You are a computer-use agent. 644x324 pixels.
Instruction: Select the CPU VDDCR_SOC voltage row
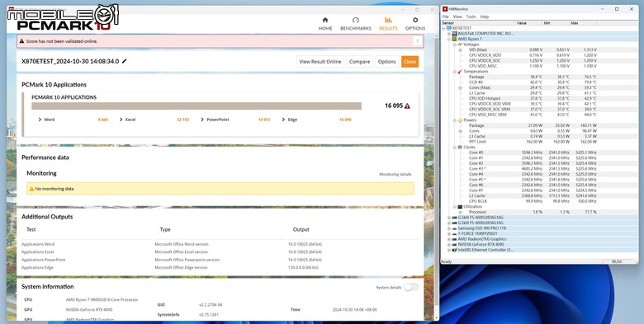coord(533,61)
